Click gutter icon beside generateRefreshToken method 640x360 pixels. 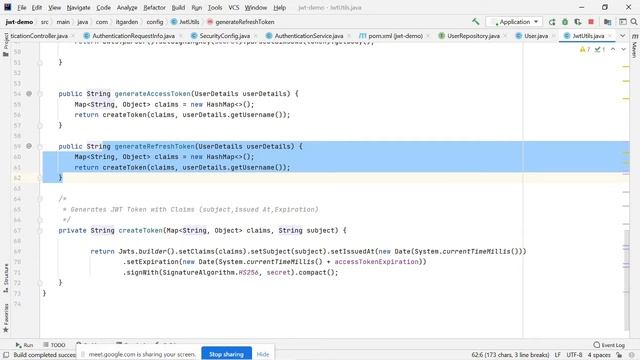[x=29, y=146]
